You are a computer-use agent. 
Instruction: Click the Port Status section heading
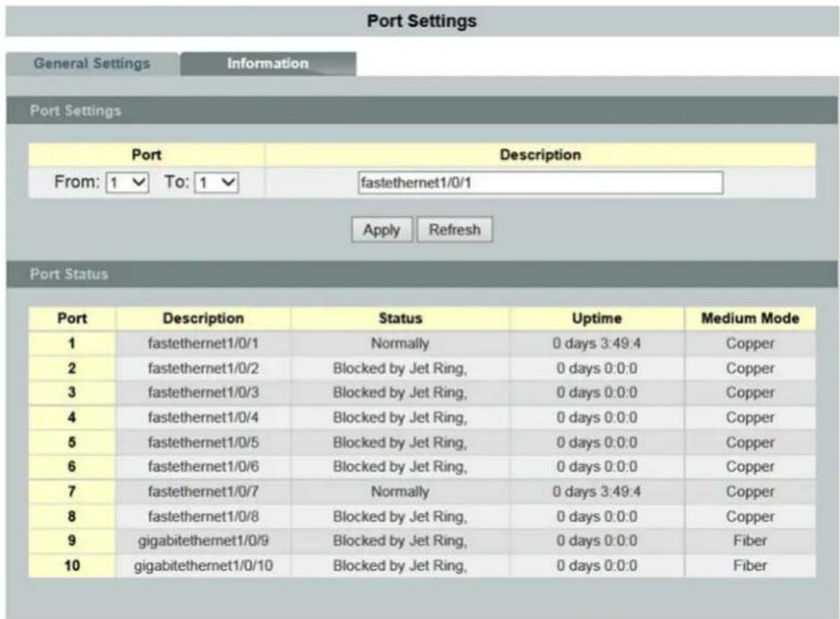click(69, 274)
